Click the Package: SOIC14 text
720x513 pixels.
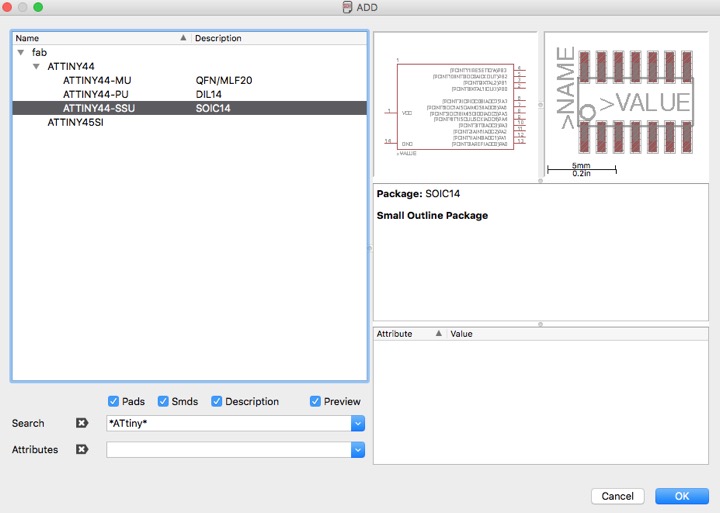click(x=418, y=194)
